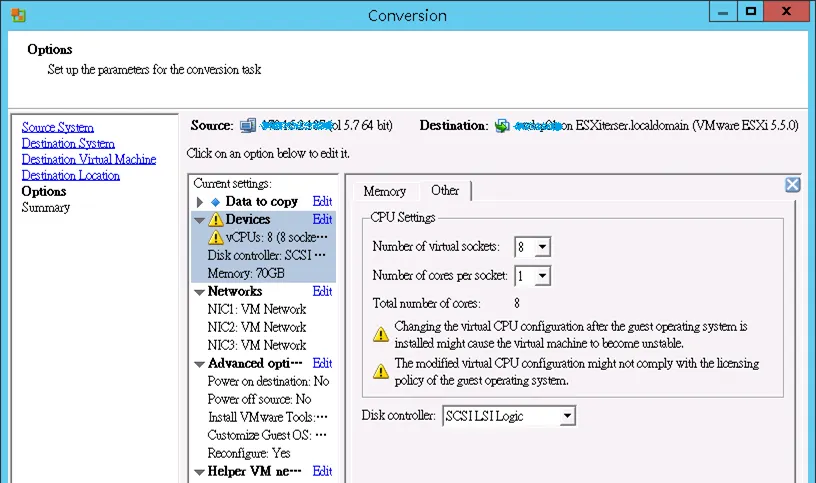Edit the Helper VM network settings
The width and height of the screenshot is (816, 483).
(322, 472)
